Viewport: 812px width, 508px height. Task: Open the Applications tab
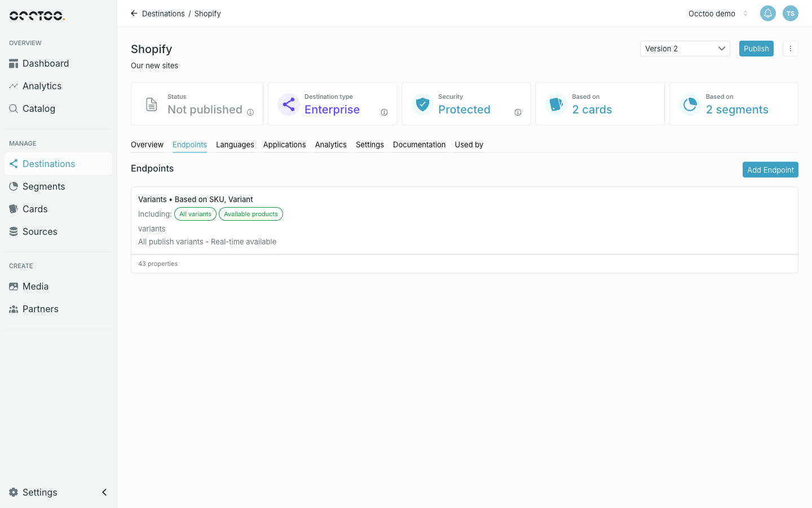pyautogui.click(x=285, y=145)
